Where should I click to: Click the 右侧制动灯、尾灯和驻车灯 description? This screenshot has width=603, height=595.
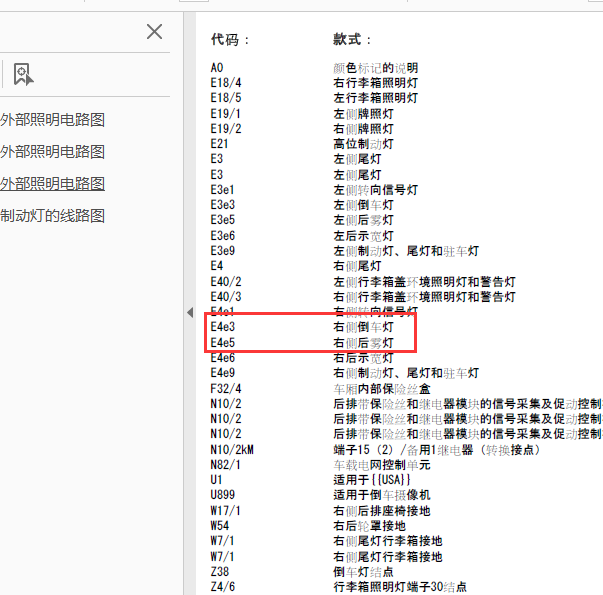(x=406, y=373)
